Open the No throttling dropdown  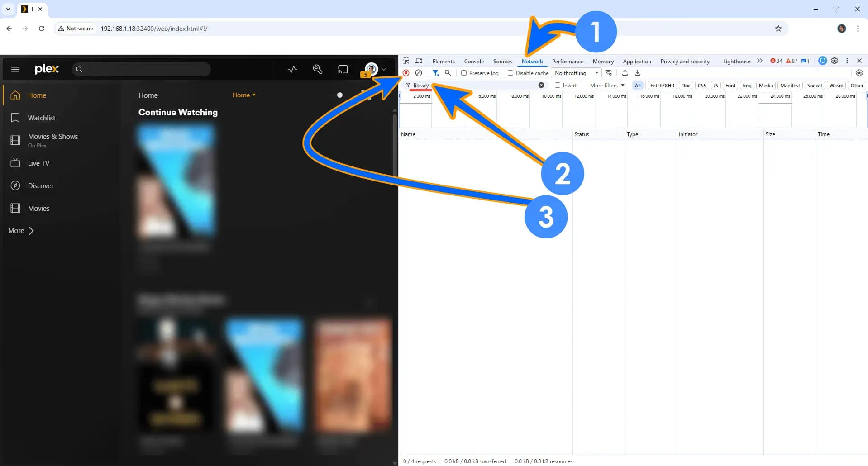(576, 73)
